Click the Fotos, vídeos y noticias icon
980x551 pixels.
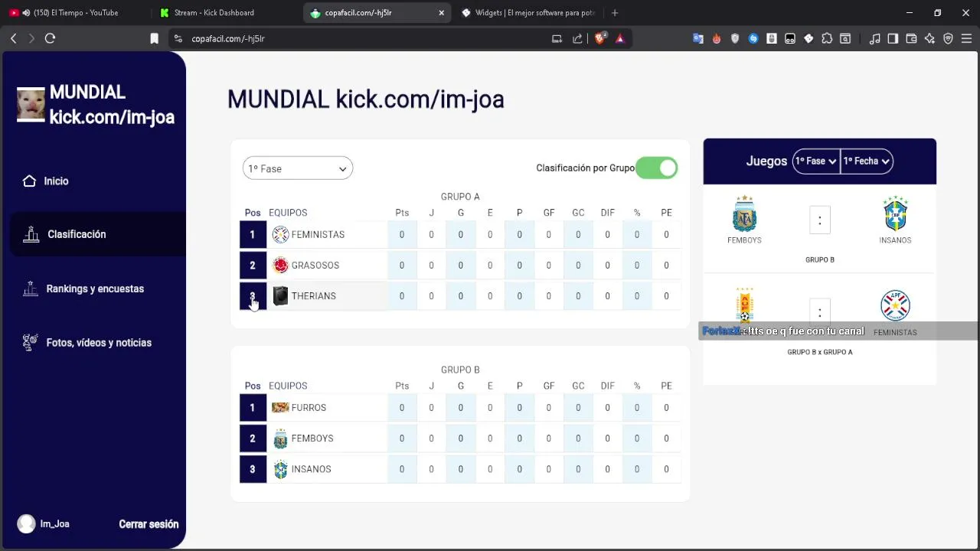point(30,342)
